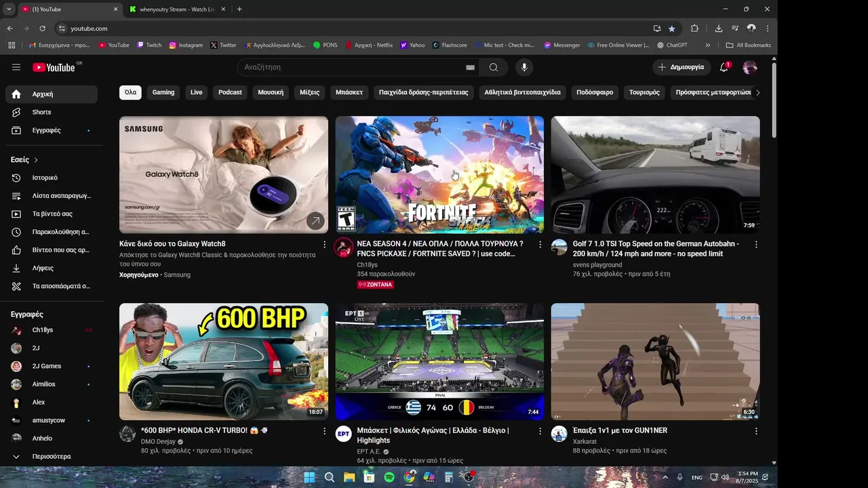The height and width of the screenshot is (488, 868).
Task: Click the search magnifier button
Action: point(494,67)
